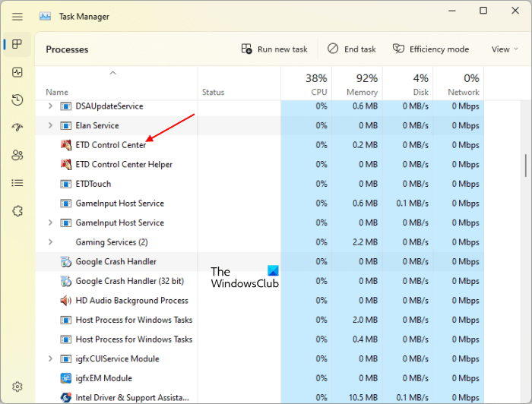Open Startup apps page in sidebar
Screen dimensions: 532x404
tap(17, 128)
